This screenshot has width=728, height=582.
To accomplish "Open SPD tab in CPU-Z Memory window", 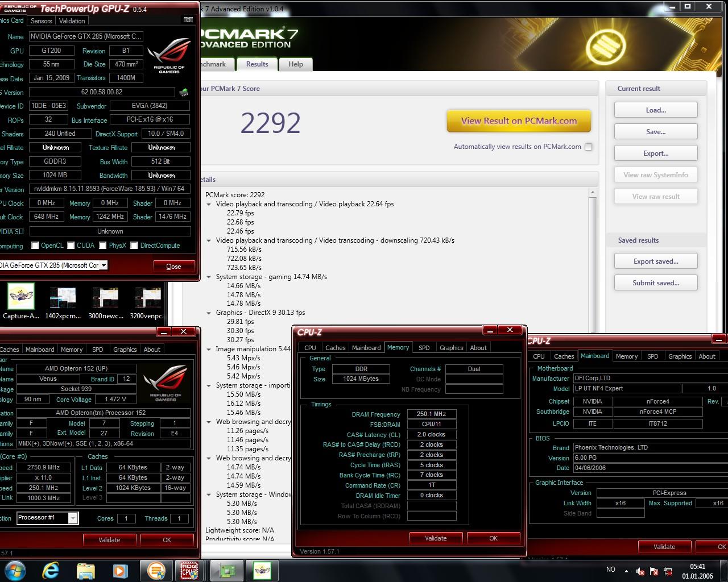I will 424,348.
